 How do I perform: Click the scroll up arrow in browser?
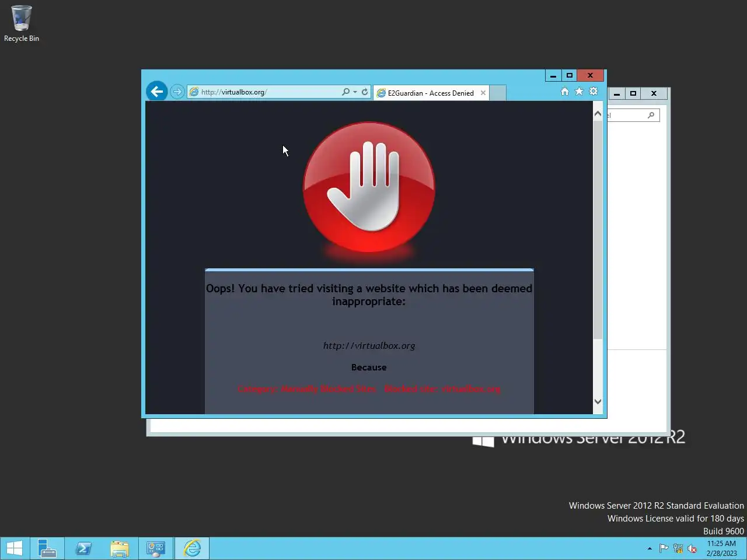pos(598,114)
